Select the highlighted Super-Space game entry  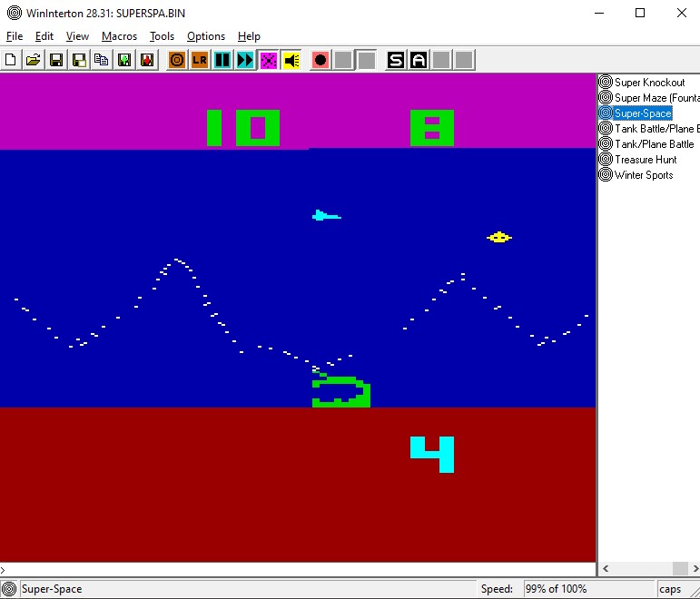tap(643, 113)
